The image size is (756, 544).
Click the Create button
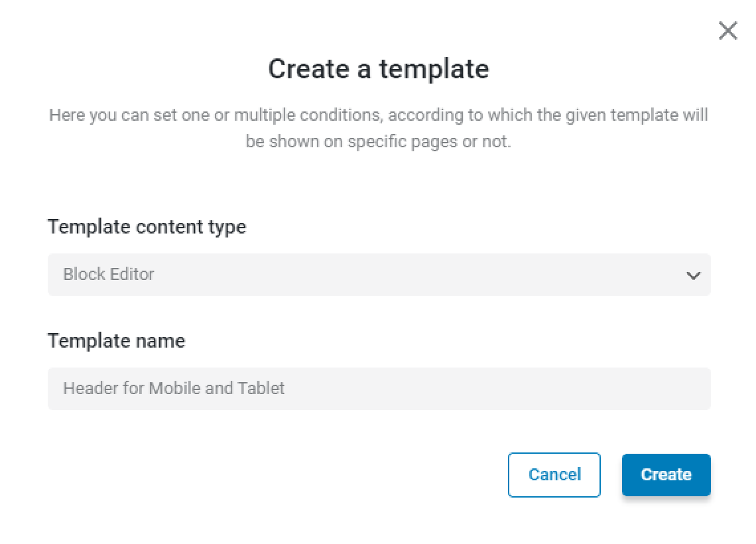pos(666,474)
